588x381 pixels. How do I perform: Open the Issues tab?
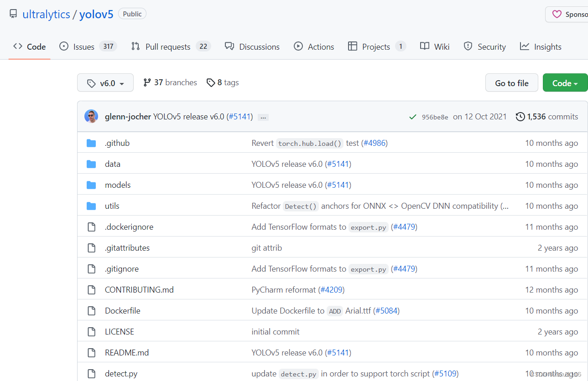(88, 46)
